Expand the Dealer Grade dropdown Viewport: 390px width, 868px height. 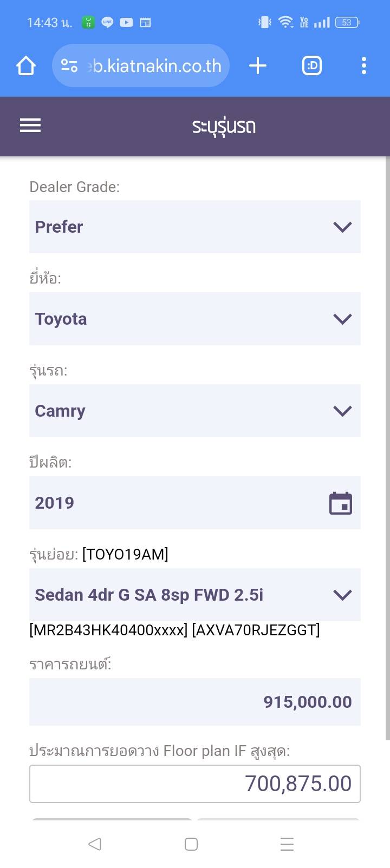click(x=195, y=227)
